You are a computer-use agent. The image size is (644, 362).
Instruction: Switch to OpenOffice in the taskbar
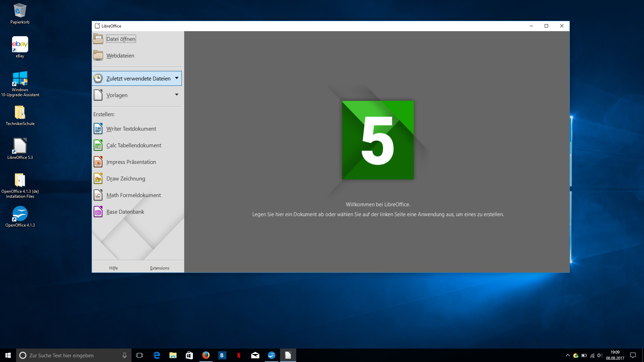271,355
